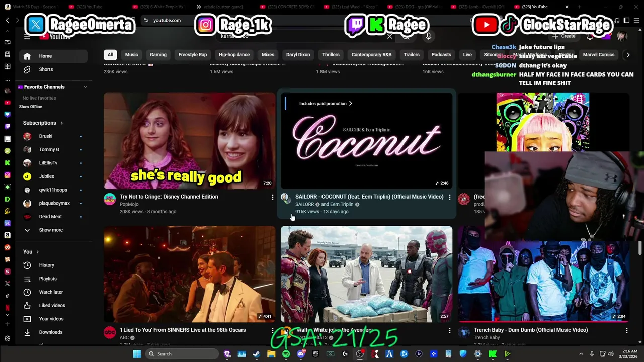
Task: Open Netflix in browser sidebar
Action: click(7, 307)
